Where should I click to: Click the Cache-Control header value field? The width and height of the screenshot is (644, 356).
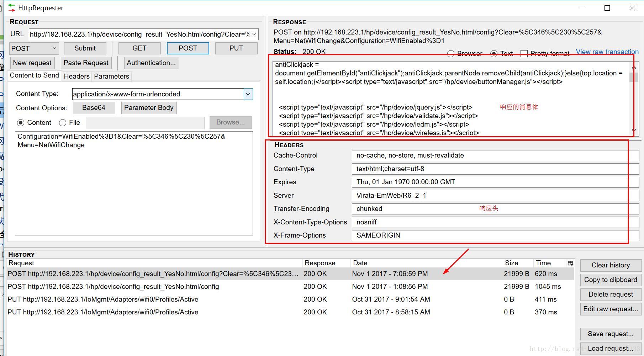tap(495, 155)
